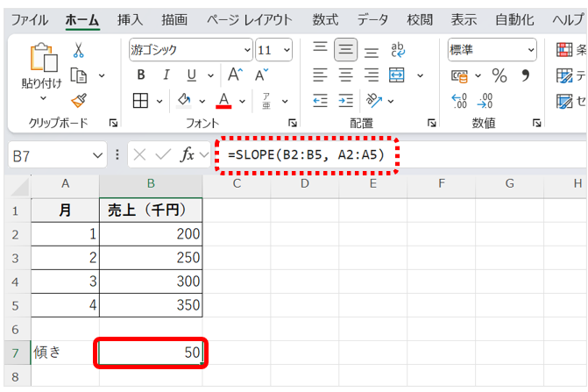Align text to bottom

(x=372, y=52)
